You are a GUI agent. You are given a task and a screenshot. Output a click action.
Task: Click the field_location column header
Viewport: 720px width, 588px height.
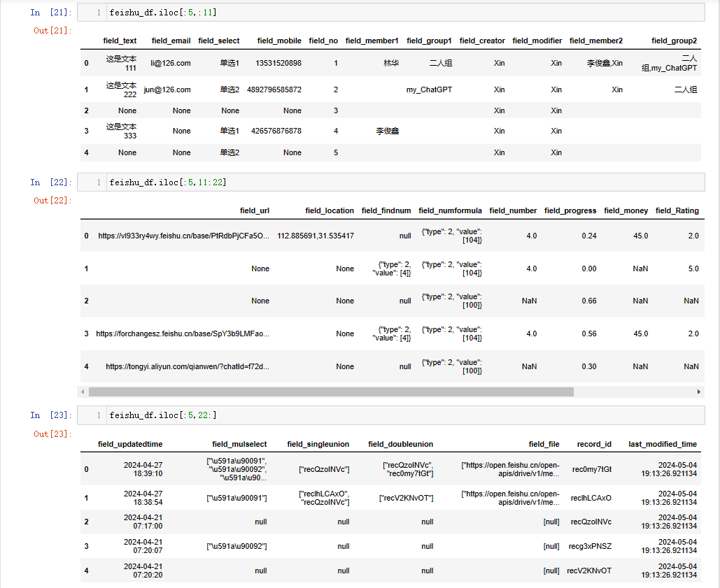(x=330, y=210)
